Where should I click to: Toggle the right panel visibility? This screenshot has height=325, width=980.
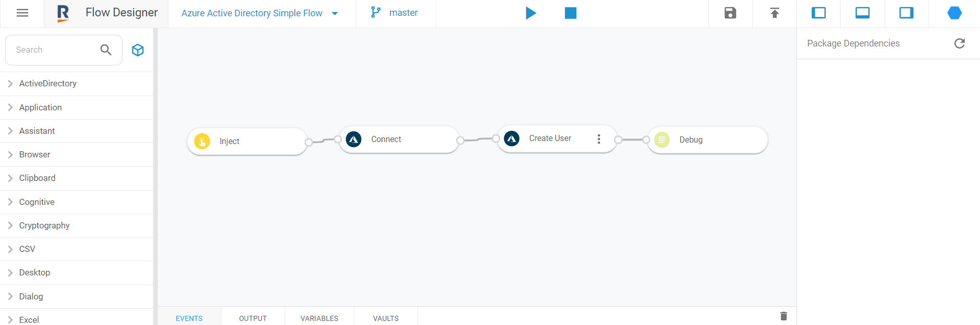(906, 13)
